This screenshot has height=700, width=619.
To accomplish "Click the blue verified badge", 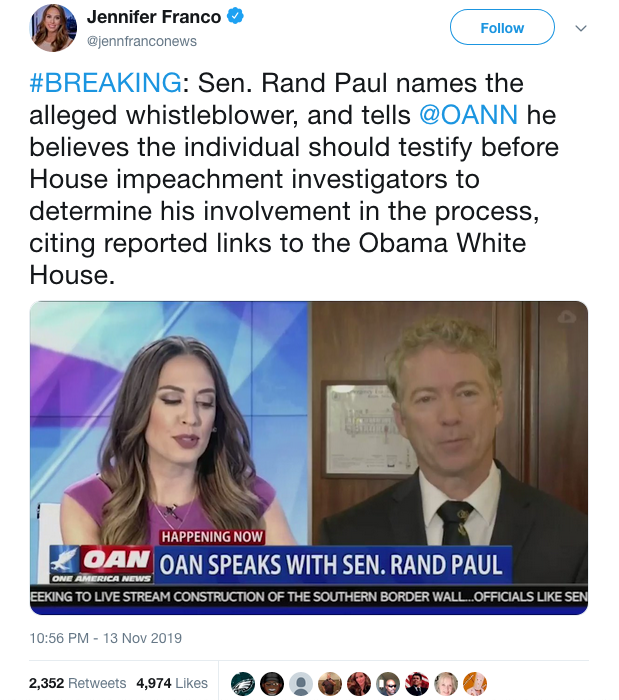I will [236, 17].
